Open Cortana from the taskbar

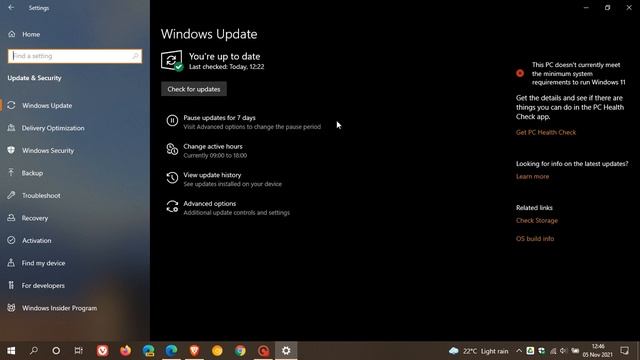click(x=56, y=351)
